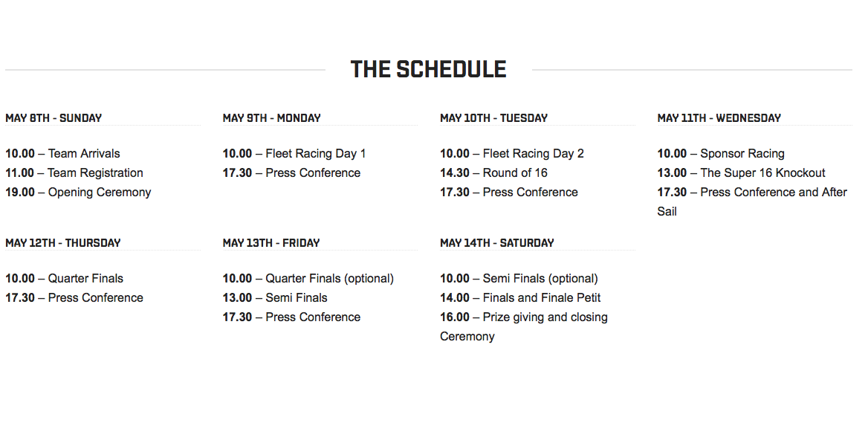Select the May 11th - Wednesday heading
Image resolution: width=868 pixels, height=423 pixels.
(719, 118)
